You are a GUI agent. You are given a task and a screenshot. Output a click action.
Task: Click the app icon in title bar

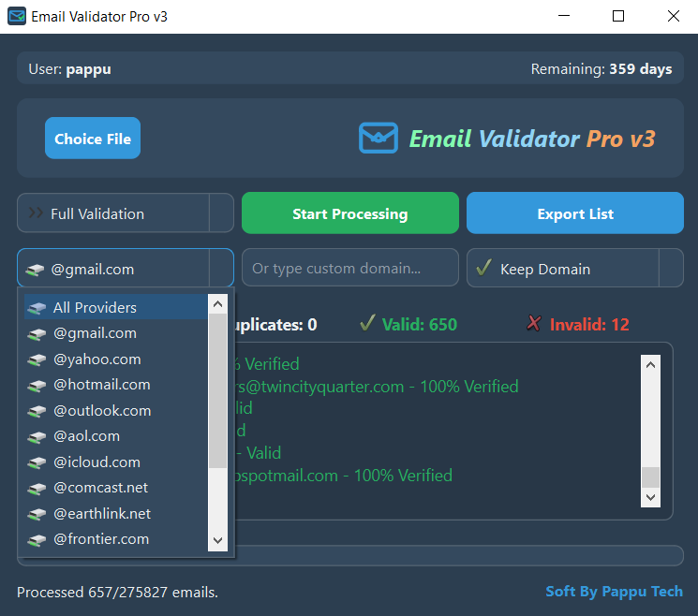(17, 17)
